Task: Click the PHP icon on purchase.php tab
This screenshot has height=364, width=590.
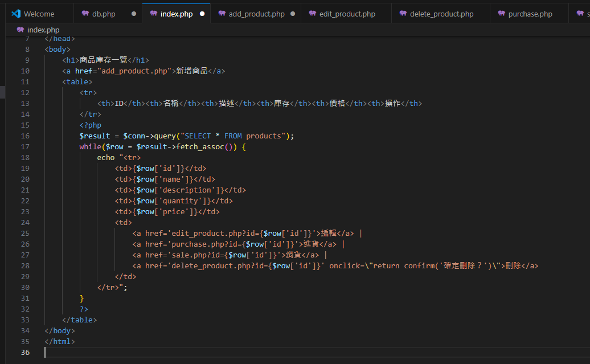Action: [x=502, y=14]
